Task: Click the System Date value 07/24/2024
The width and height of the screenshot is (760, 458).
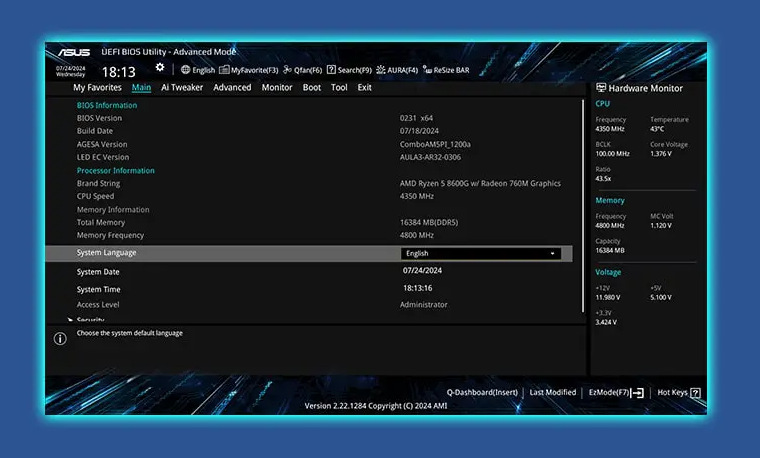Action: (422, 270)
